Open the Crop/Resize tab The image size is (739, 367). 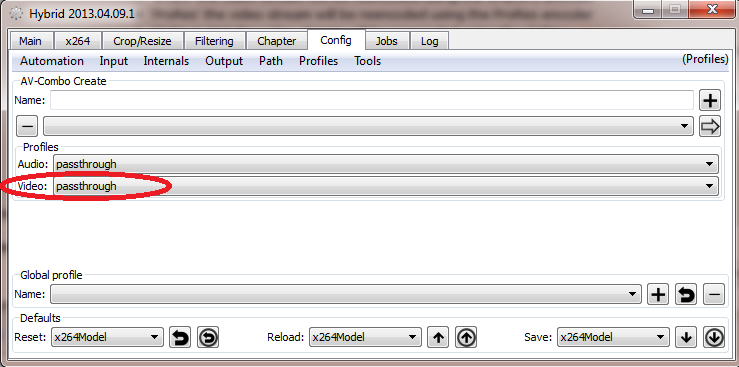pos(142,41)
